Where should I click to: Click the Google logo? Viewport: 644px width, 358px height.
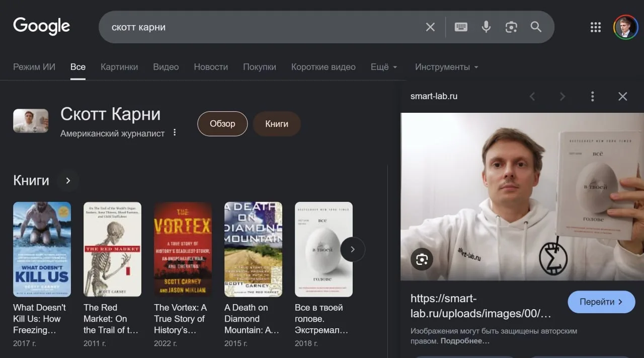pyautogui.click(x=42, y=26)
